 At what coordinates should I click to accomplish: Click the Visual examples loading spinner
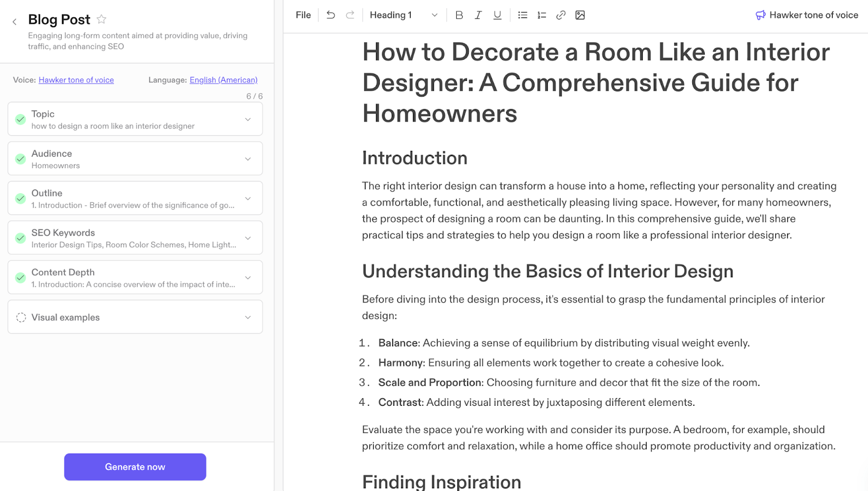[21, 317]
